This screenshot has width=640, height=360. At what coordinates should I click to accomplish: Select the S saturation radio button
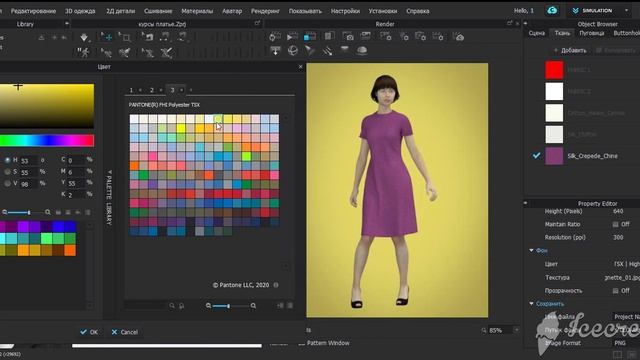click(7, 172)
